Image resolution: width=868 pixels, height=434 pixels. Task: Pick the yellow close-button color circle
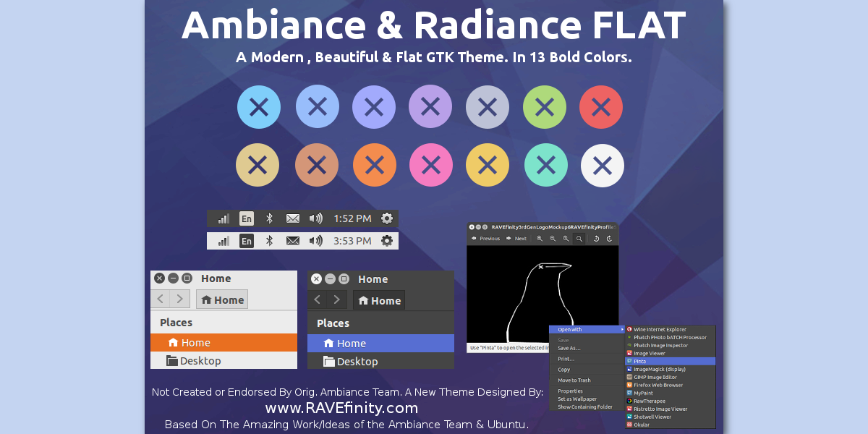(488, 166)
